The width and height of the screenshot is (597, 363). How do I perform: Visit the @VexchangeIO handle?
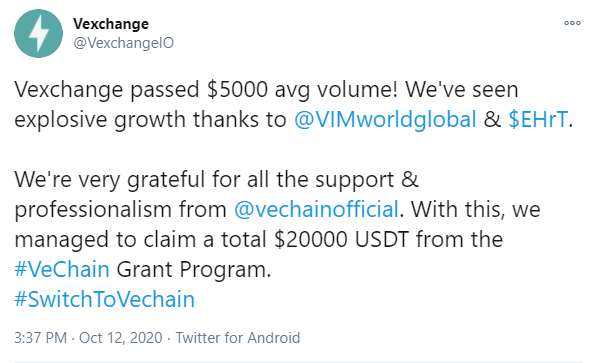(123, 43)
